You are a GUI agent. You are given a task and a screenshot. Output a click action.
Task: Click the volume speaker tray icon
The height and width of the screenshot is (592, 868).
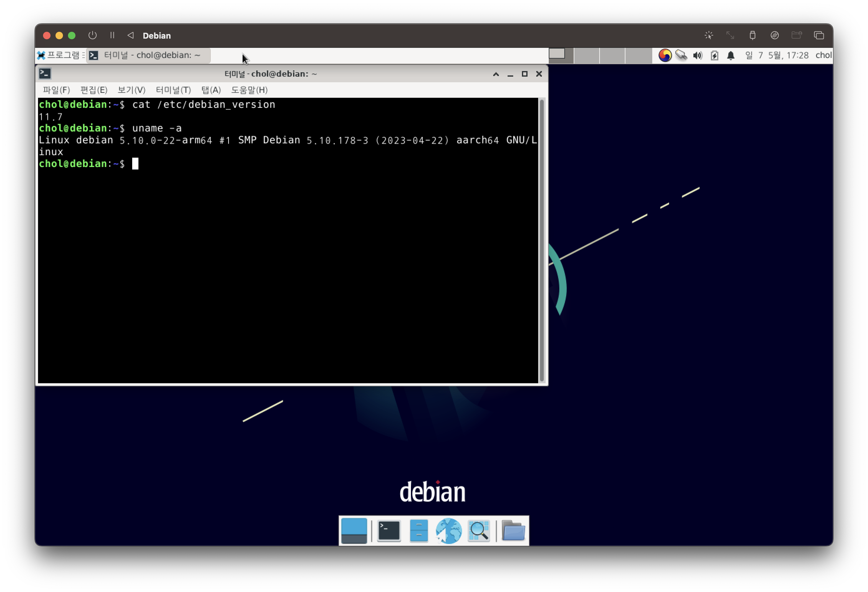click(697, 55)
